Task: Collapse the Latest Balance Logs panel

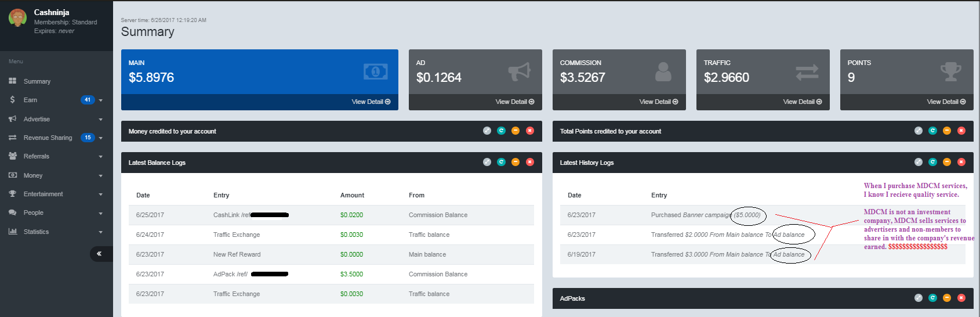Action: click(516, 162)
